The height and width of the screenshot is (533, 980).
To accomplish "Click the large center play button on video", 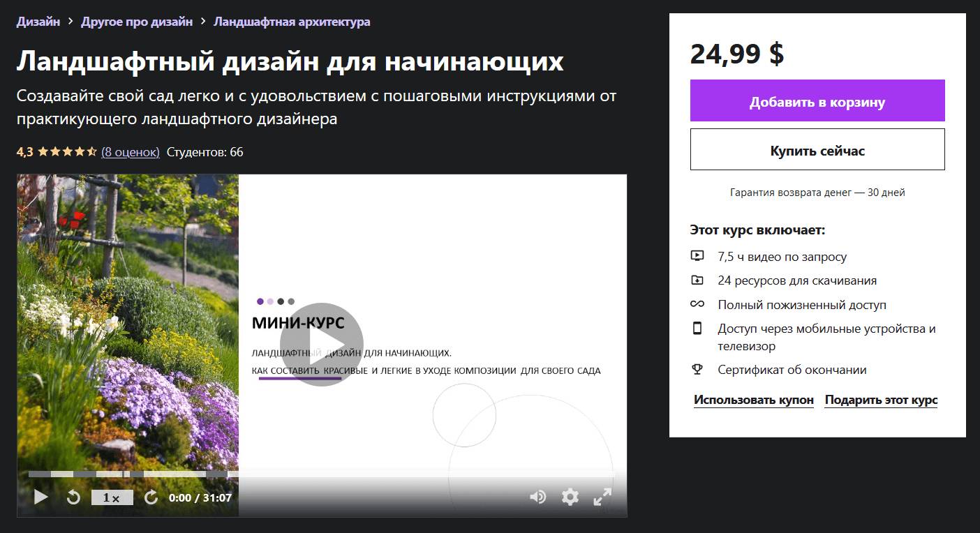I will tap(322, 345).
